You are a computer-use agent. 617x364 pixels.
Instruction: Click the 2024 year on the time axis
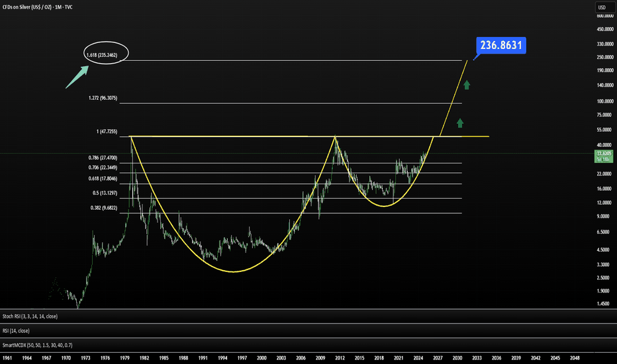point(418,358)
